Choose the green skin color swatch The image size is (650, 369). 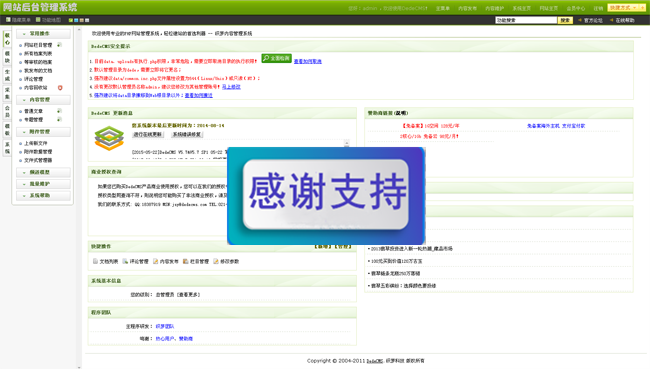(70, 20)
